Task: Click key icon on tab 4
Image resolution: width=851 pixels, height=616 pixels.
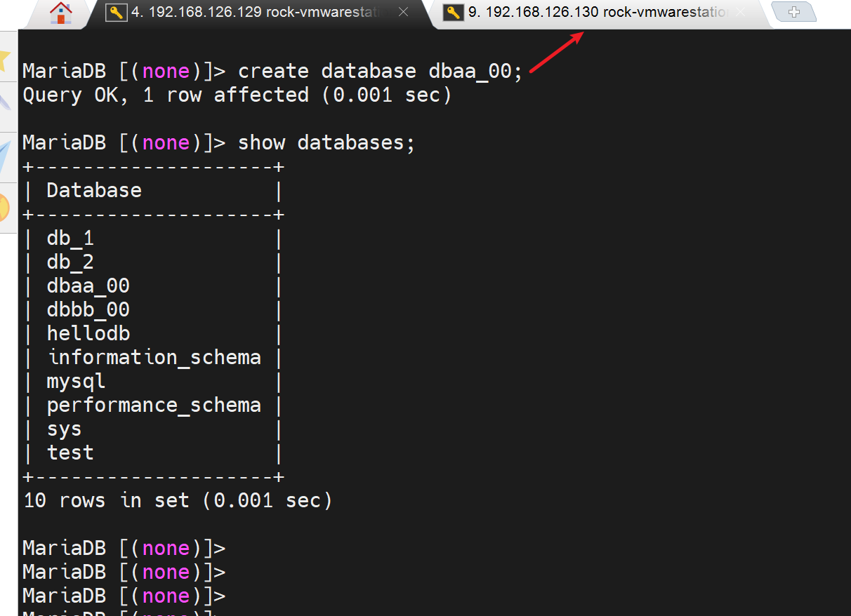Action: pos(117,13)
